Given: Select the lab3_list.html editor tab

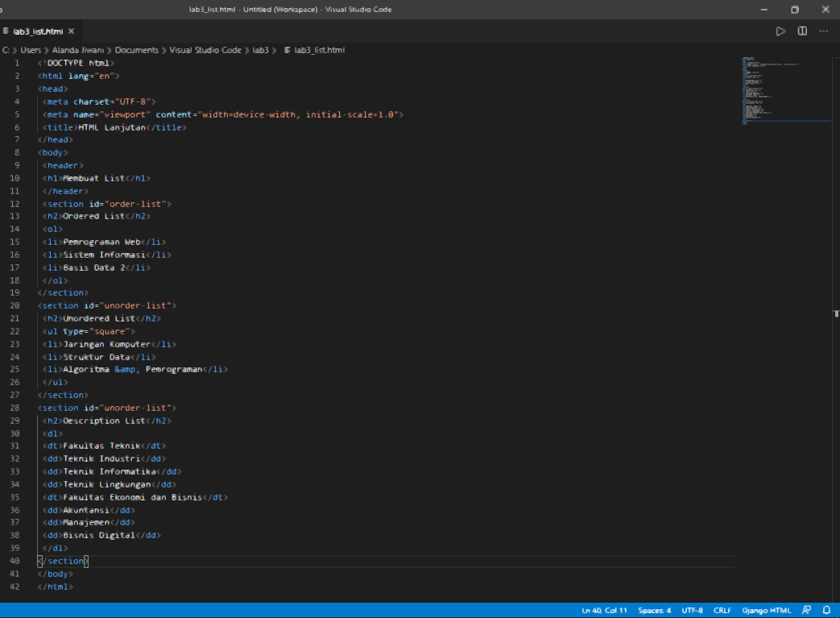Looking at the screenshot, I should click(x=38, y=31).
